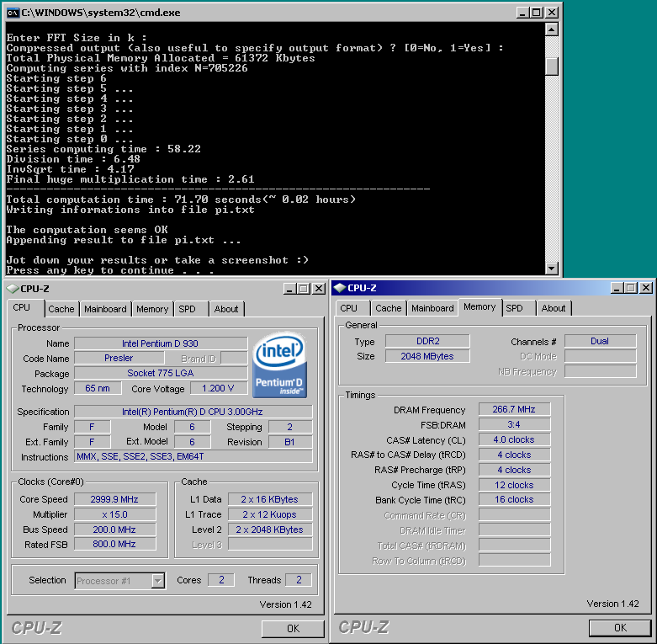Switch to Cache tab in left CPU-Z window
Viewport: 657px width, 644px height.
[61, 309]
